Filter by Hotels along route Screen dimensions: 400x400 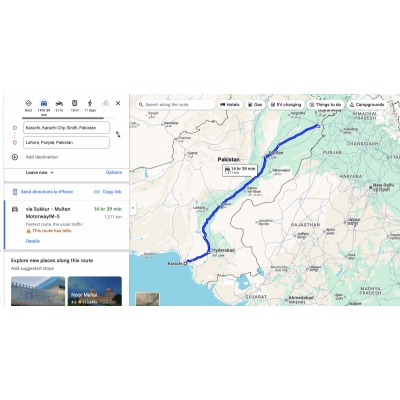pos(230,105)
